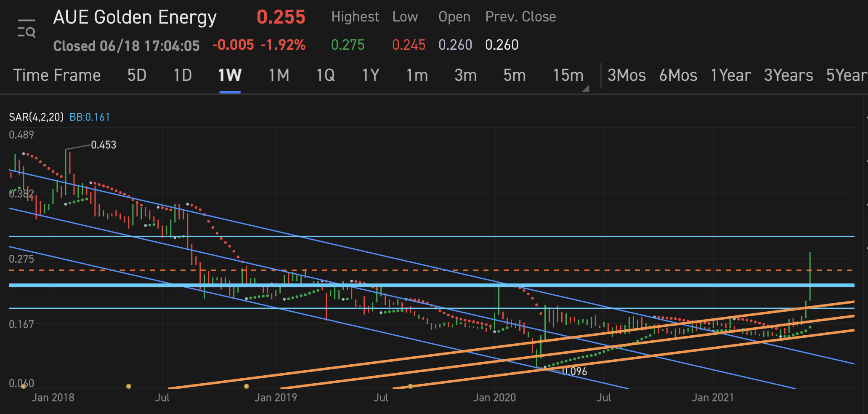This screenshot has height=414, width=868.
Task: Click the 0.275 price axis label
Action: pos(21,259)
